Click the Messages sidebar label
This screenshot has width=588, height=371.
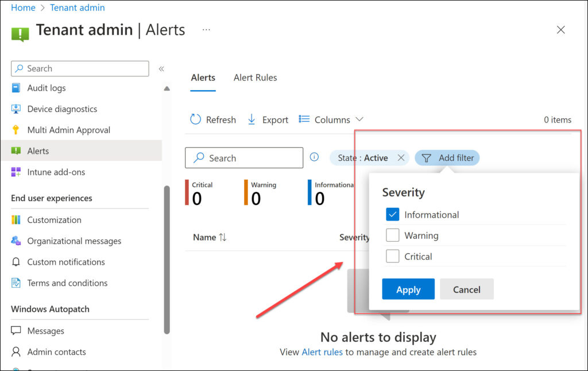[x=46, y=331]
